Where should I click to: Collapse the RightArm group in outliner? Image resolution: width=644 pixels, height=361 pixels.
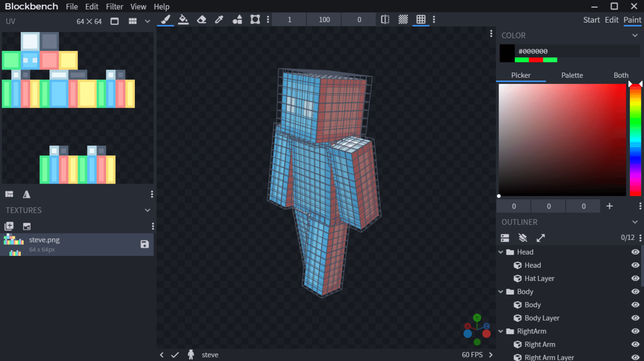click(x=501, y=332)
